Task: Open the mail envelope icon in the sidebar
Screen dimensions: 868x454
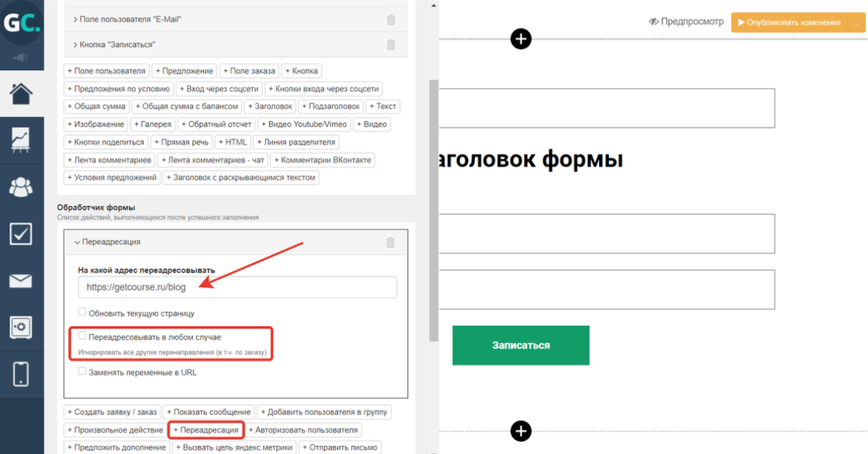Action: [21, 280]
